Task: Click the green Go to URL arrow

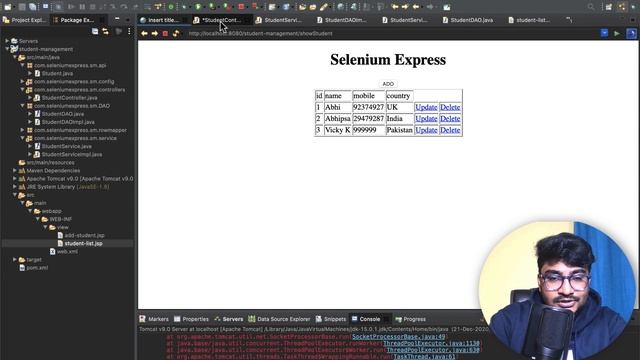Action: pyautogui.click(x=617, y=33)
